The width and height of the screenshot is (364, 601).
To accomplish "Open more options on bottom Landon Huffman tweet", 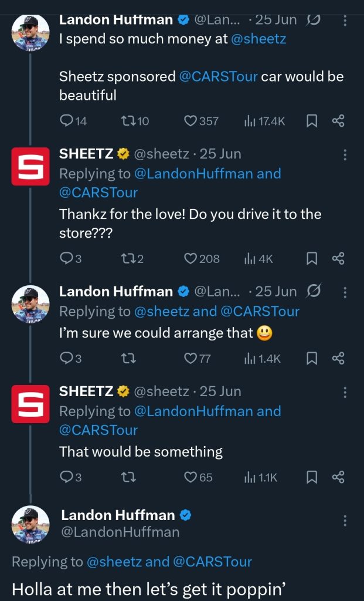I will coord(345,521).
